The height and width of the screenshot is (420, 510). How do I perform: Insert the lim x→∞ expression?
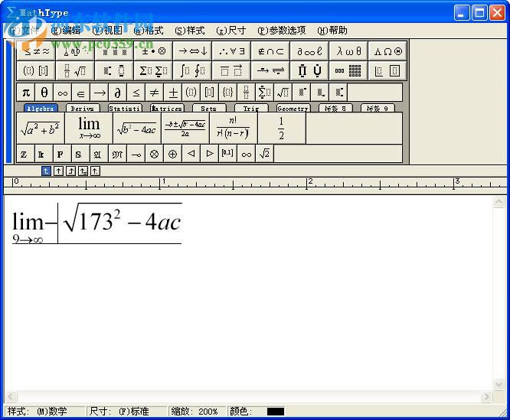pos(89,128)
